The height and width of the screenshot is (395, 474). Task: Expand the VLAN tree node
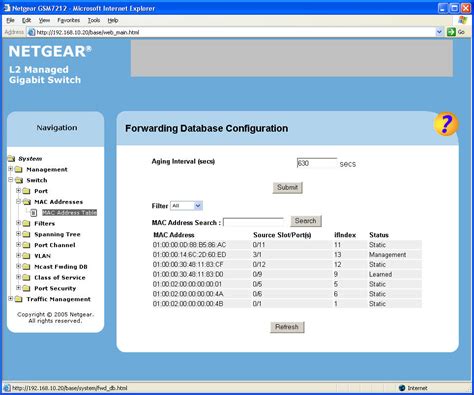pyautogui.click(x=19, y=255)
